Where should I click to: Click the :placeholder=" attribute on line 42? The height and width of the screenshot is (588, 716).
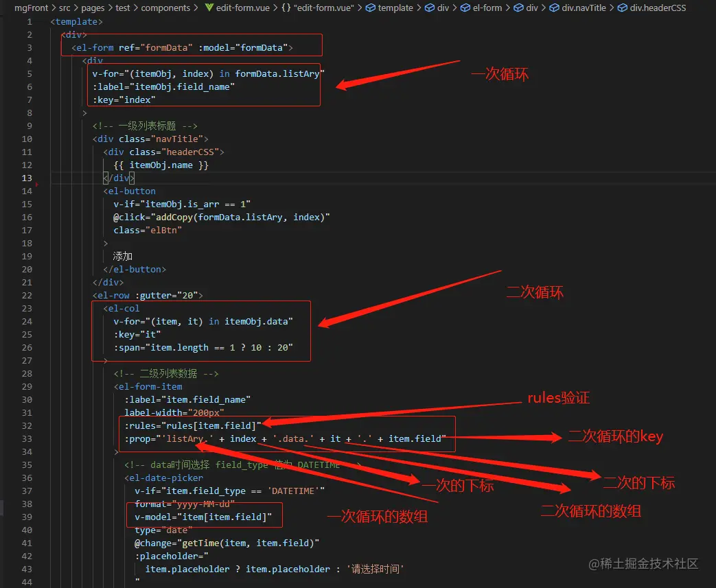coord(171,556)
